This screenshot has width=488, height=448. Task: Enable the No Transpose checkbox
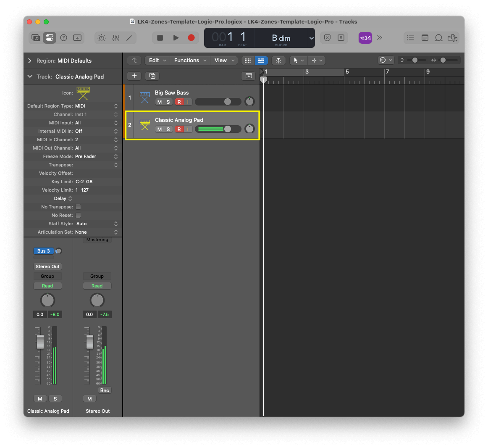coord(78,207)
